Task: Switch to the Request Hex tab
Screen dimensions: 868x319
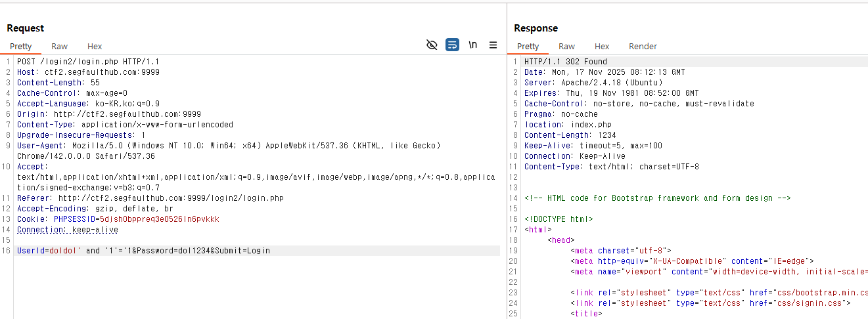Action: (95, 47)
